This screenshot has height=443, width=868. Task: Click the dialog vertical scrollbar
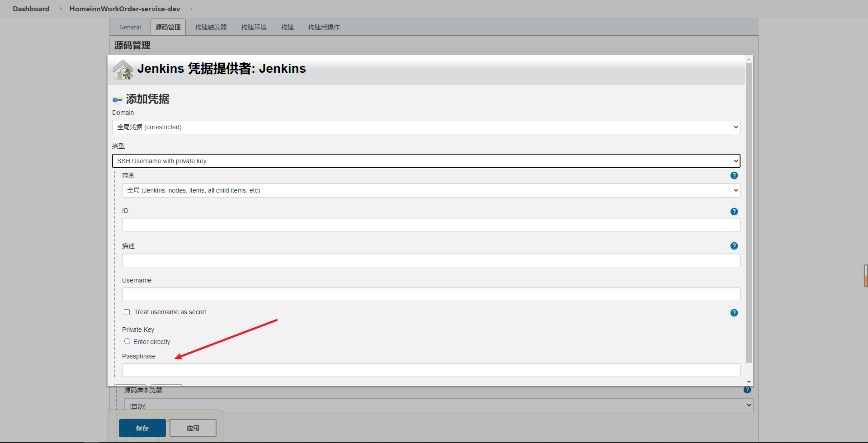[749, 212]
